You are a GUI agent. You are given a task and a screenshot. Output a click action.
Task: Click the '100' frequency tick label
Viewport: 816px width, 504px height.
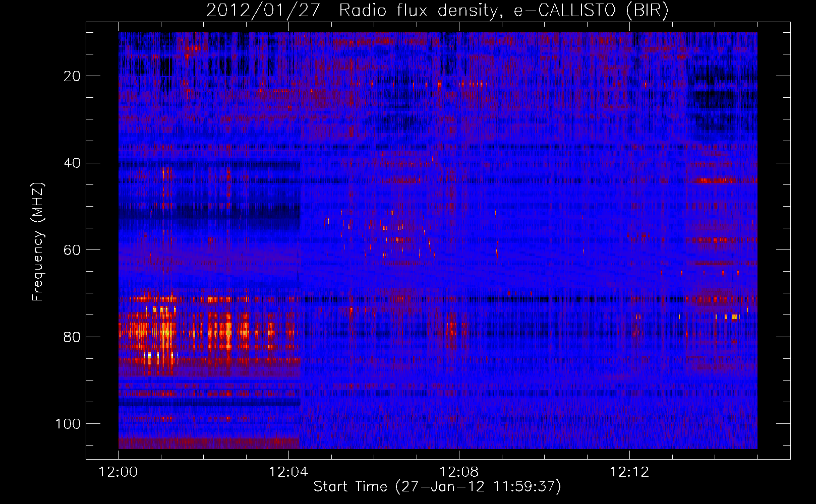(68, 424)
